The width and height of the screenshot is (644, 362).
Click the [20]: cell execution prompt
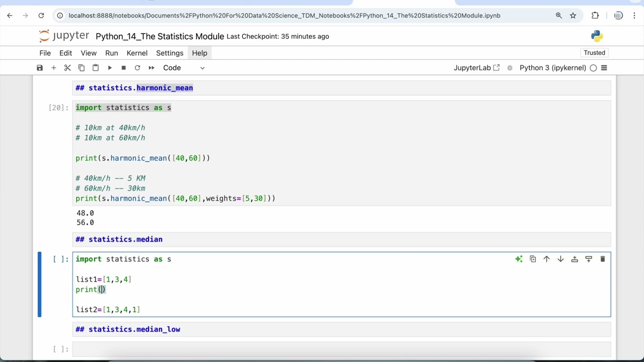(58, 108)
